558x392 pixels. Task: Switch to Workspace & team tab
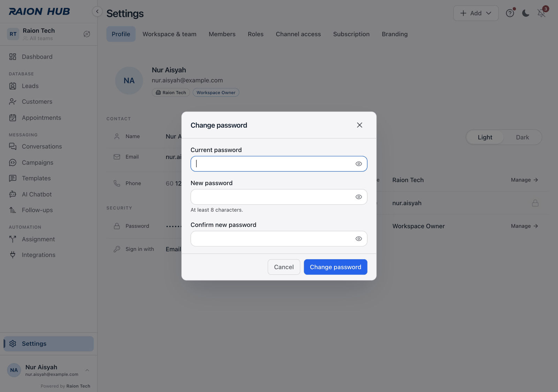169,34
